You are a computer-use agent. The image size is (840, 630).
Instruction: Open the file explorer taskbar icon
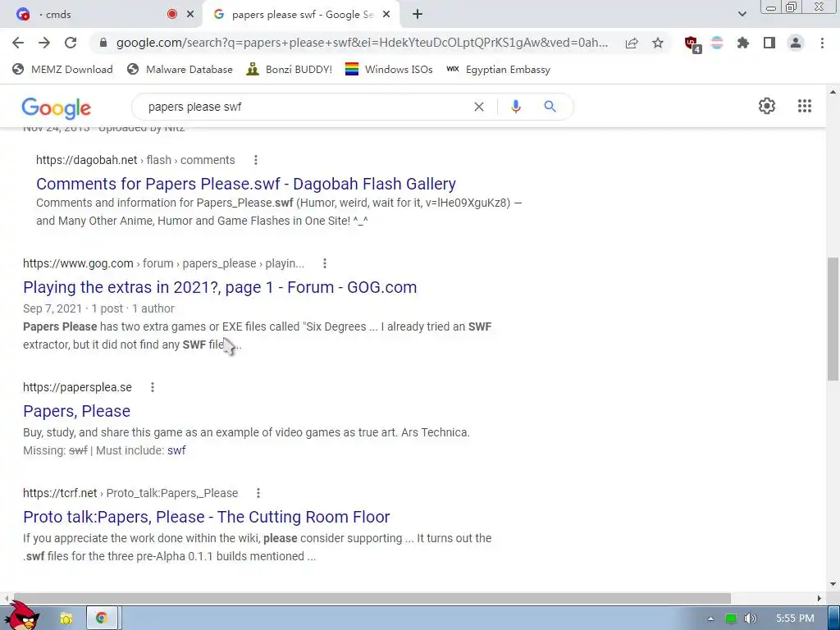[66, 619]
